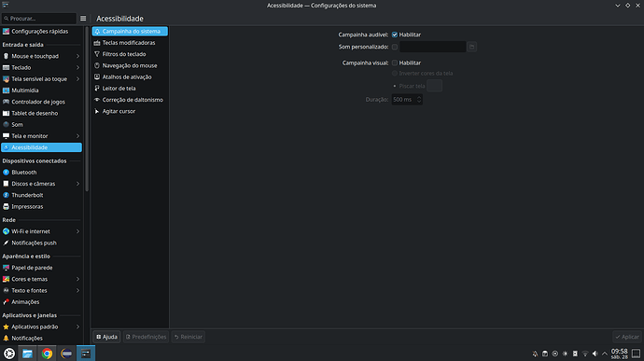Switch to Atalhos de ativação page
The width and height of the screenshot is (644, 361).
tap(130, 76)
